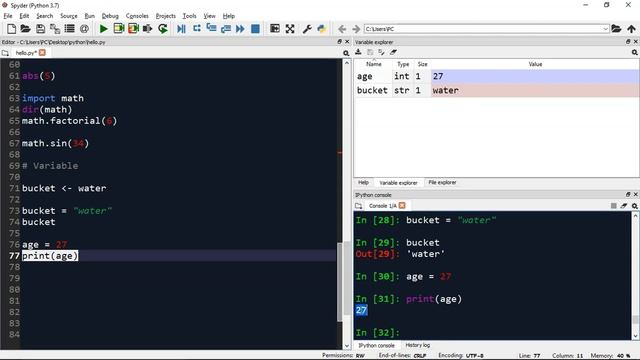Save the current file from toolbar
This screenshot has height=360, width=640.
click(x=40, y=29)
